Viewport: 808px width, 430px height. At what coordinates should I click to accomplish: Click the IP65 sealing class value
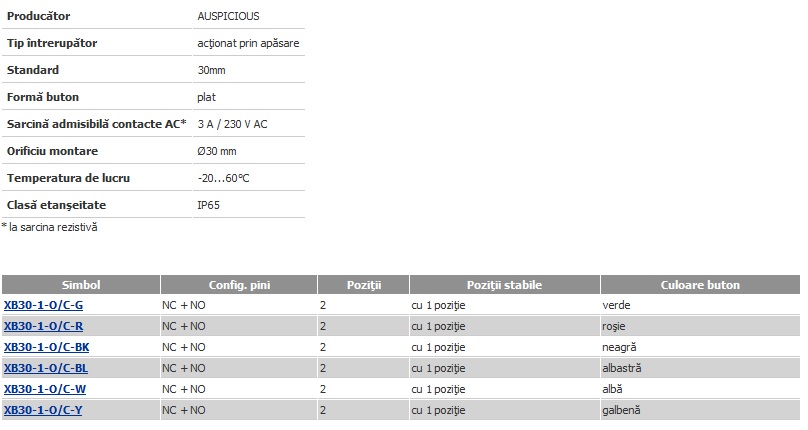pyautogui.click(x=209, y=205)
